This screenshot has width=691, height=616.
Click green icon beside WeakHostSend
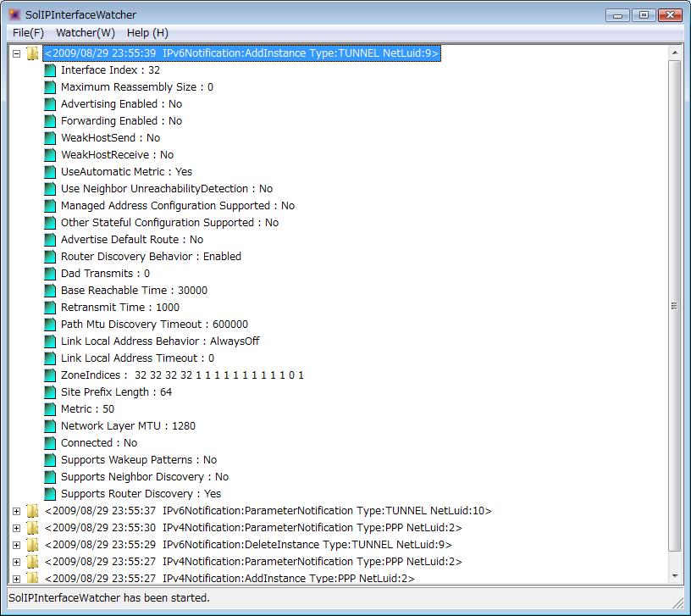[50, 138]
